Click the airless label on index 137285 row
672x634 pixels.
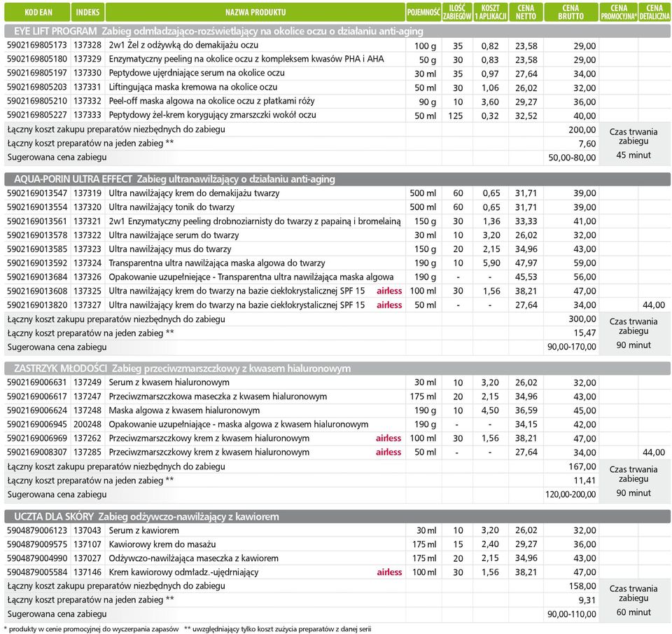388,452
